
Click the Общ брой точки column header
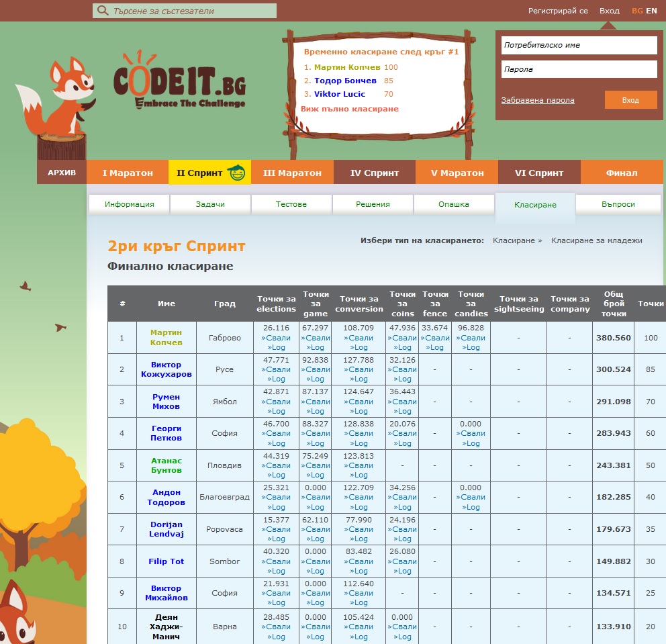tap(614, 304)
